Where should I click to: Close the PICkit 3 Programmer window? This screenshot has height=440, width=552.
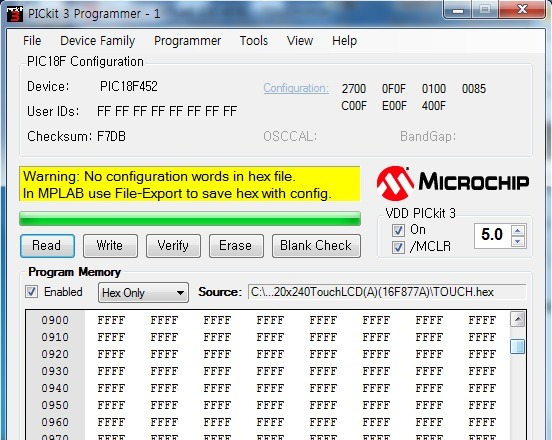[x=522, y=11]
